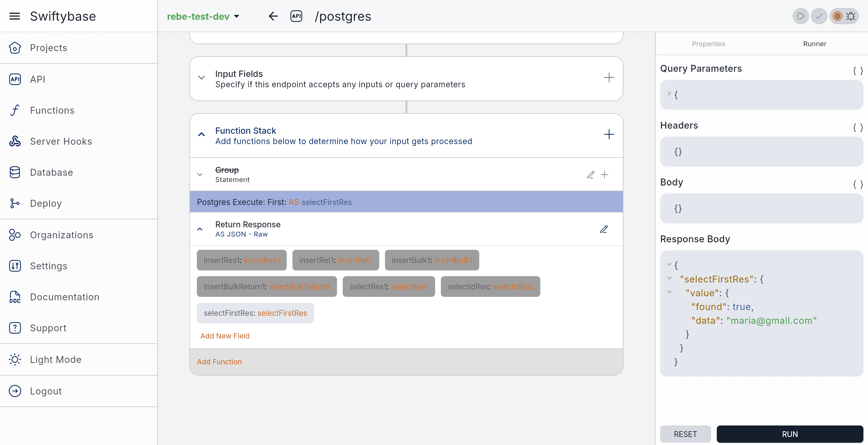The height and width of the screenshot is (445, 868).
Task: Collapse the Return Response section
Action: [200, 229]
